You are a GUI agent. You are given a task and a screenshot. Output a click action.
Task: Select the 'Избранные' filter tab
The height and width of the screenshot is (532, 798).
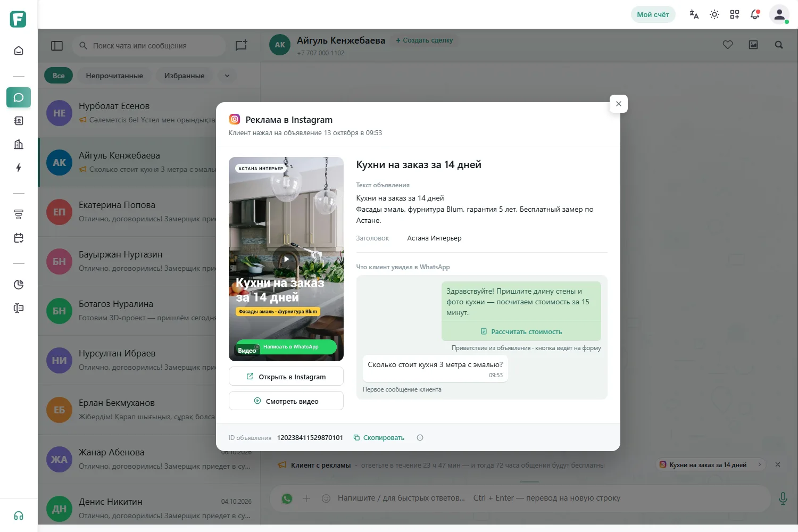[184, 76]
